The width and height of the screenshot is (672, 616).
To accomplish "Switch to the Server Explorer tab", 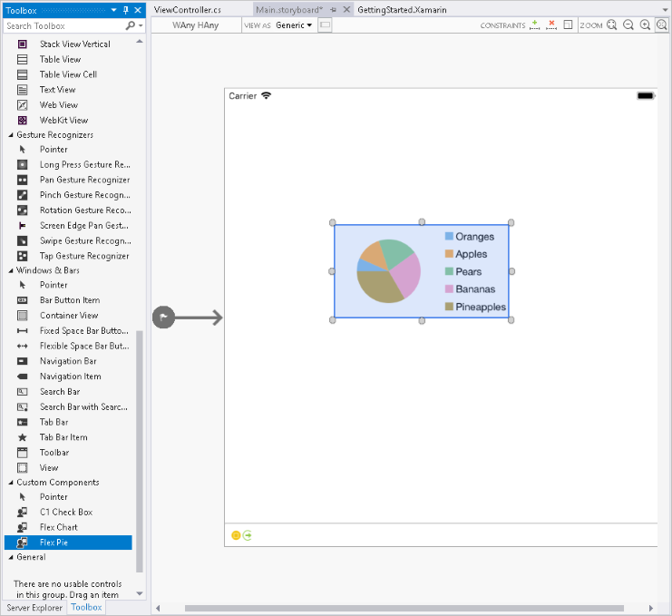I will coord(35,607).
